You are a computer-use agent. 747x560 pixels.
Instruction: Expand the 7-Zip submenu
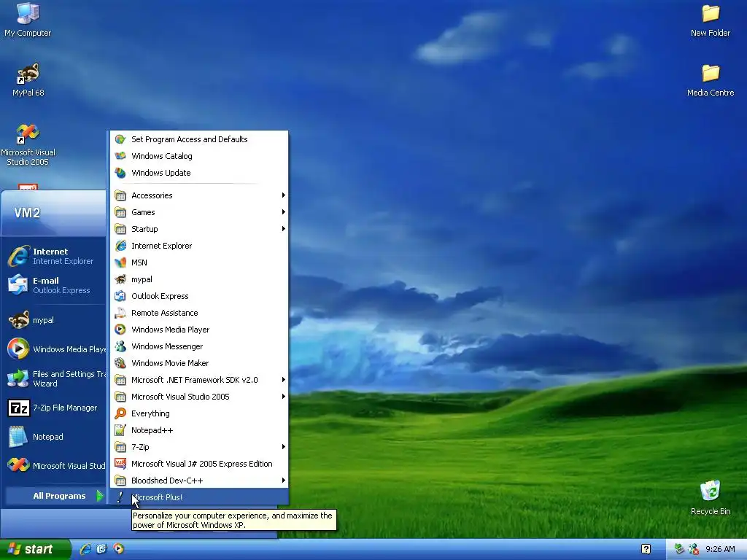click(x=199, y=447)
